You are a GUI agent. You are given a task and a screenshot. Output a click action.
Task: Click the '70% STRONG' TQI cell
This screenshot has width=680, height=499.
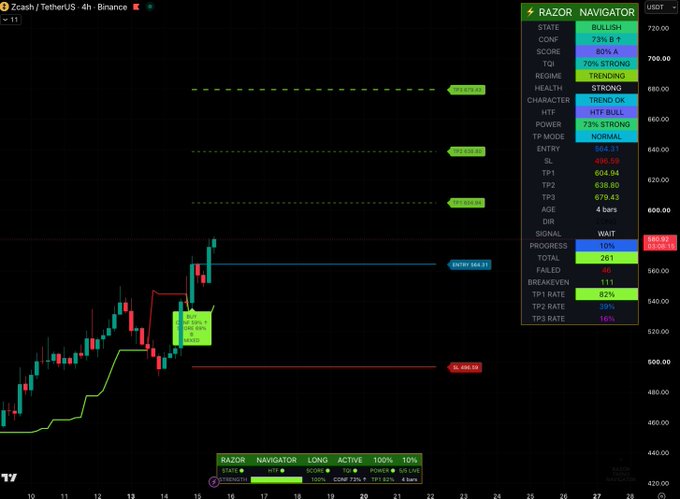(606, 64)
